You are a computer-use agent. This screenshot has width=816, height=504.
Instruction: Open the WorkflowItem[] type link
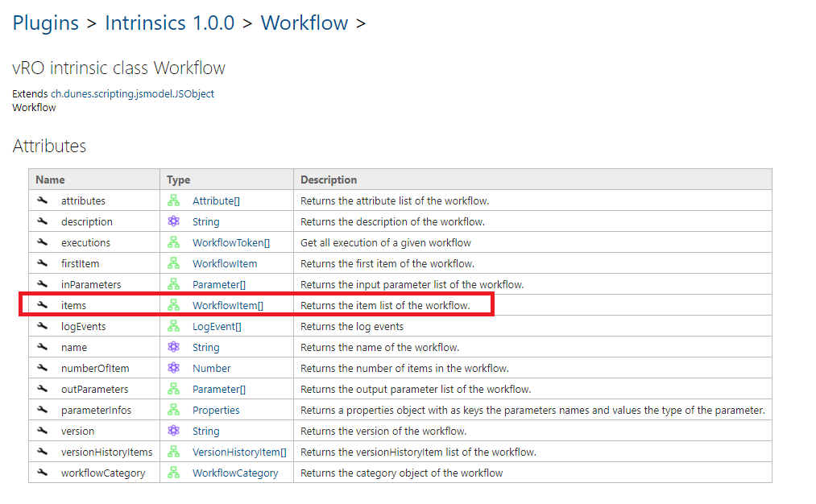pos(228,305)
